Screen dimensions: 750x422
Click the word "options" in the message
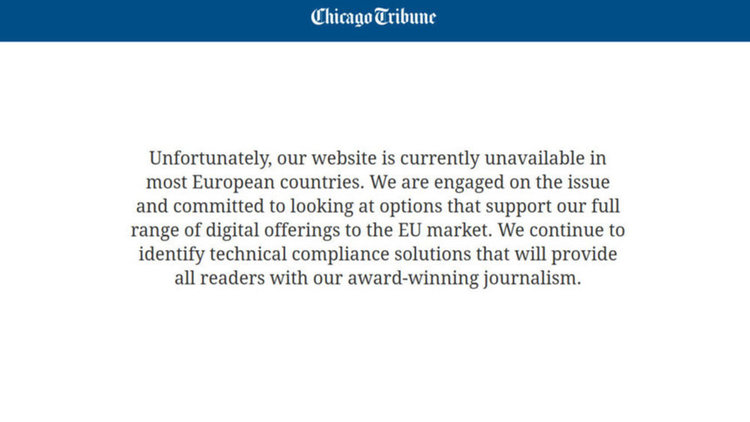click(x=411, y=207)
